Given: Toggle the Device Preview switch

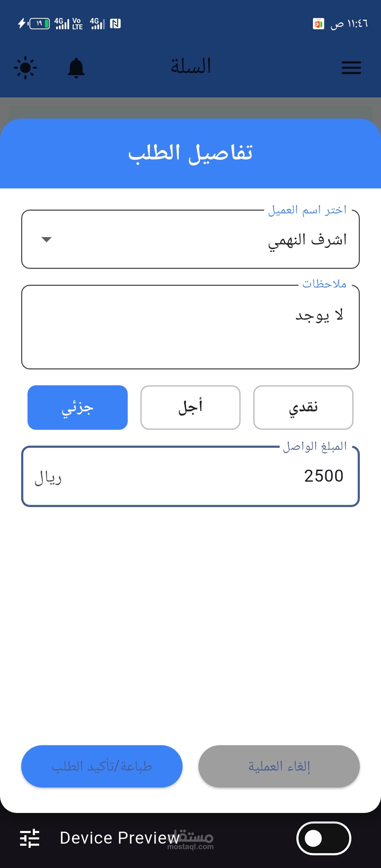Looking at the screenshot, I should coord(323,838).
